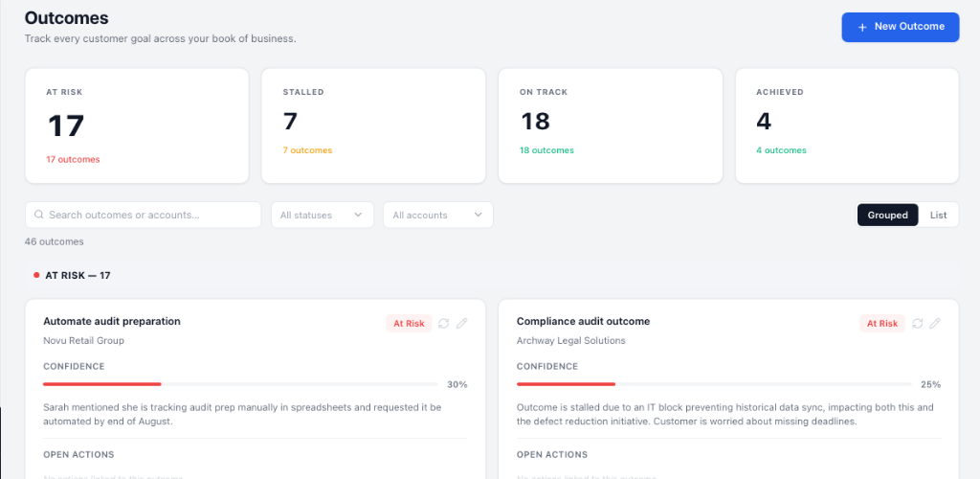Click the 25% confidence bar for Archway Legal
This screenshot has height=479, width=980.
[x=714, y=384]
